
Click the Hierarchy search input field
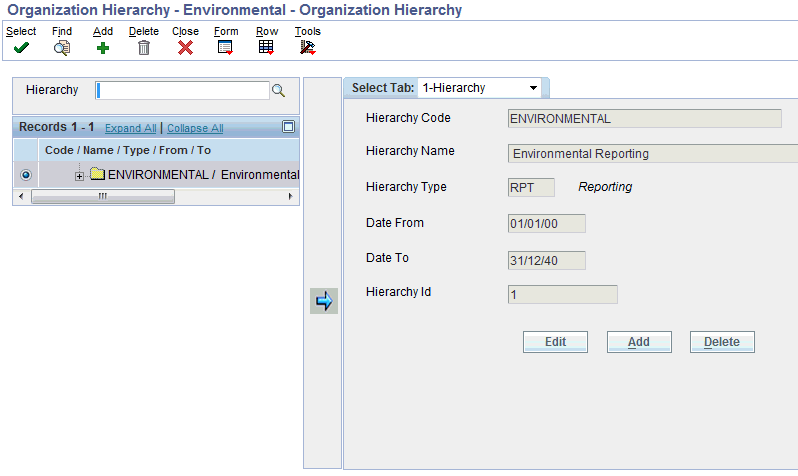coord(182,91)
